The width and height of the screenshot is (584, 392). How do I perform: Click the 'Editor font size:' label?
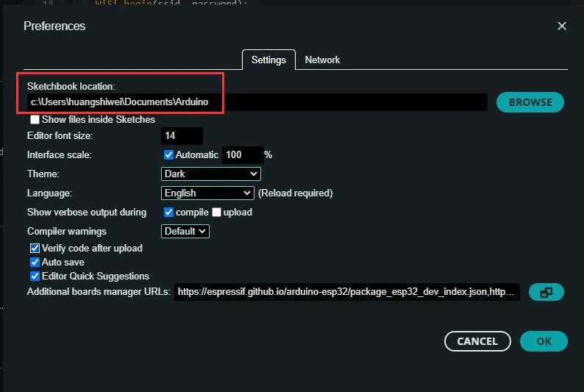tap(60, 136)
